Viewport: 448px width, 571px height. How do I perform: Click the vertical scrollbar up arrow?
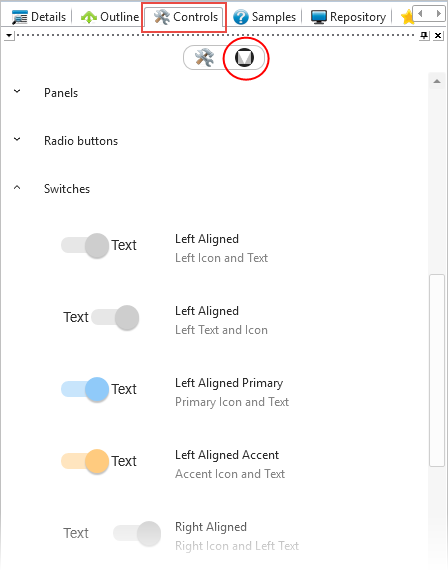[437, 81]
